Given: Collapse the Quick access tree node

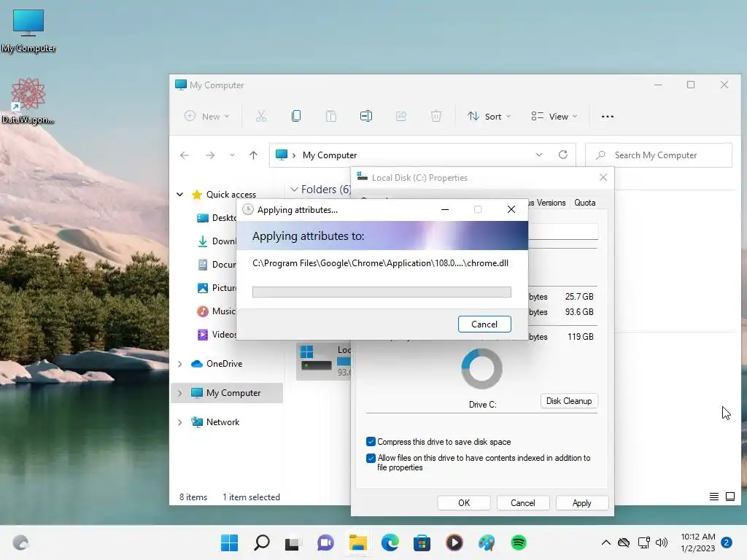Looking at the screenshot, I should (179, 194).
